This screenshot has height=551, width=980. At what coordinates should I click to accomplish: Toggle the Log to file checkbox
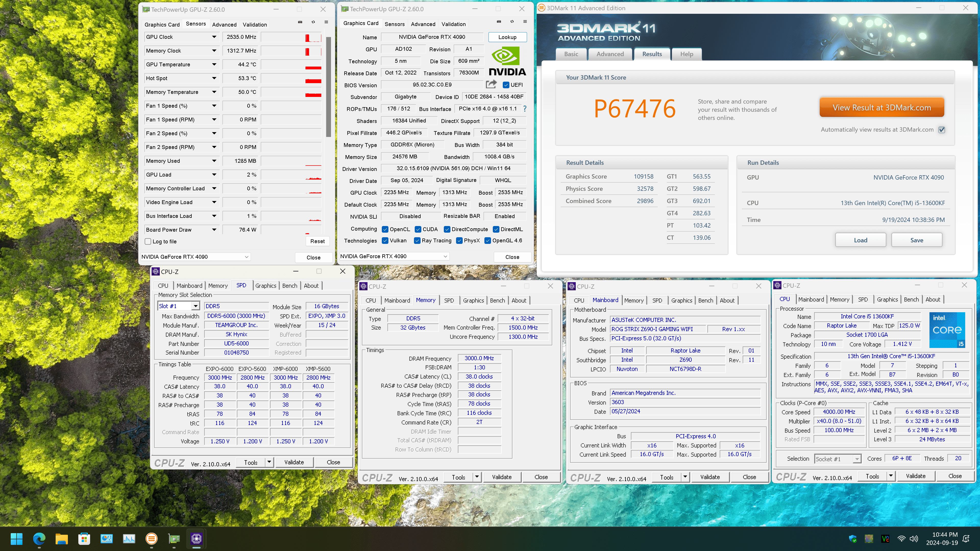(x=148, y=242)
